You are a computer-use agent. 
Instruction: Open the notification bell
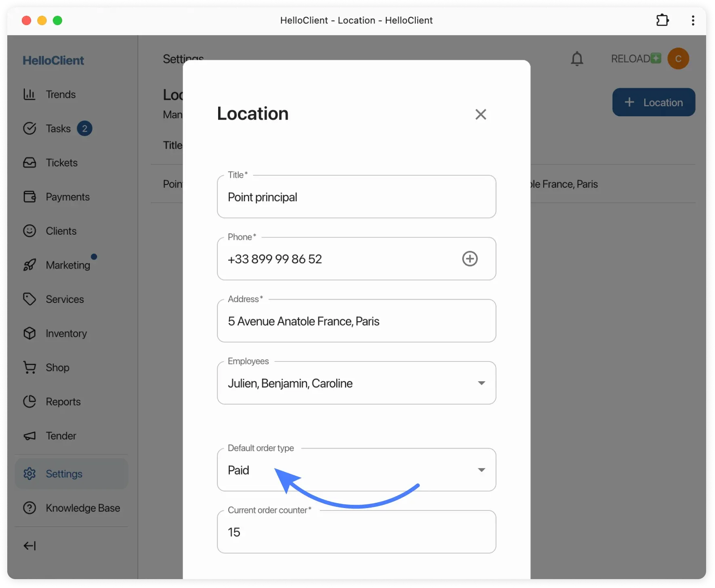(577, 59)
